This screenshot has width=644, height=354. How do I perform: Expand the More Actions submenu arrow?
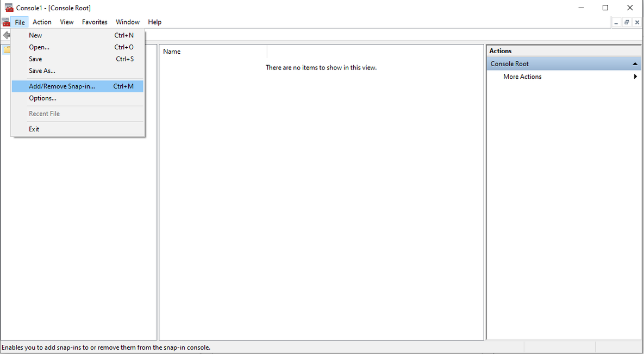(635, 77)
